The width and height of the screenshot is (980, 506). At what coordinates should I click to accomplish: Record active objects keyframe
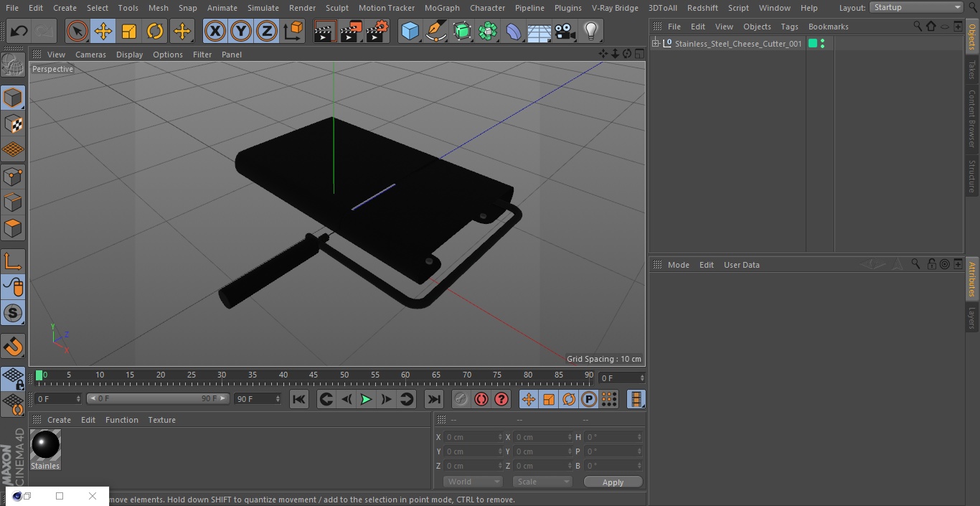click(x=461, y=399)
